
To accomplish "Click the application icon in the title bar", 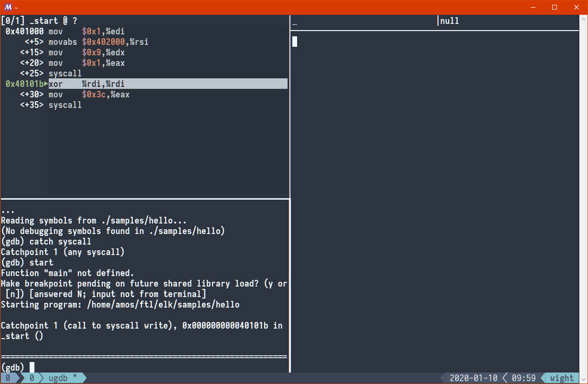I will [x=8, y=7].
